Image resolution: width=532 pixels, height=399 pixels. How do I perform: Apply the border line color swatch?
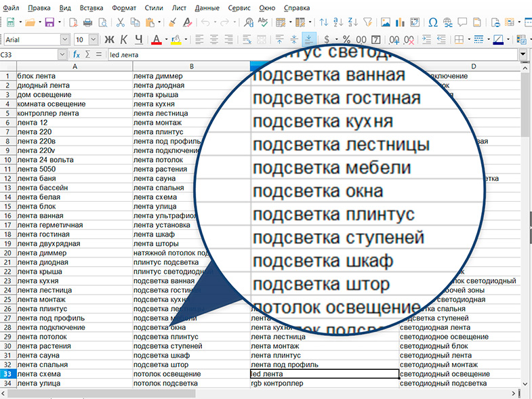click(x=497, y=40)
